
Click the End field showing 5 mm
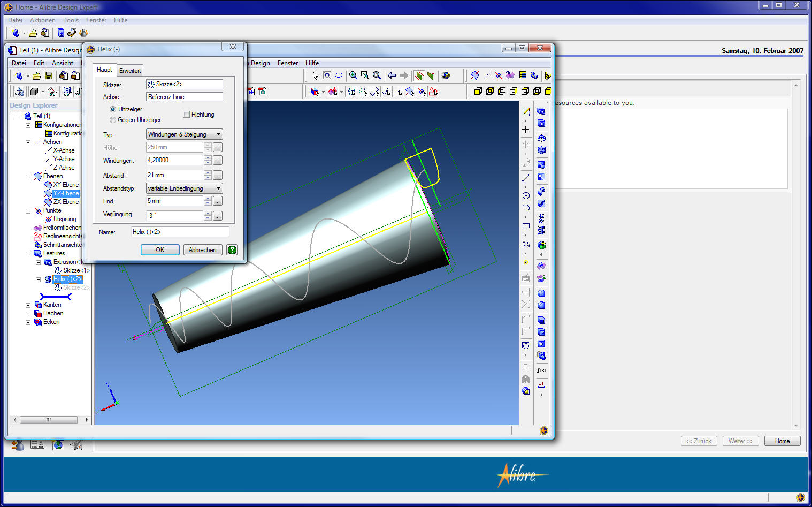tap(174, 201)
